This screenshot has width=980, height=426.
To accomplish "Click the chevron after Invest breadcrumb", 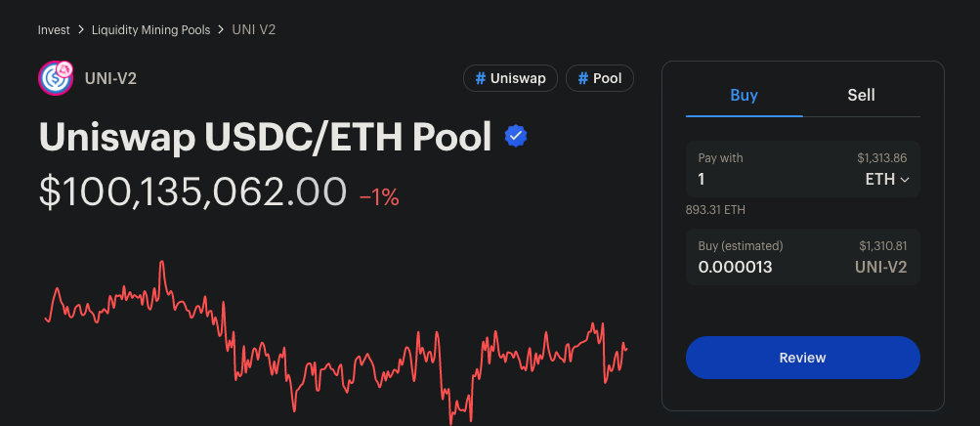I will 81,30.
